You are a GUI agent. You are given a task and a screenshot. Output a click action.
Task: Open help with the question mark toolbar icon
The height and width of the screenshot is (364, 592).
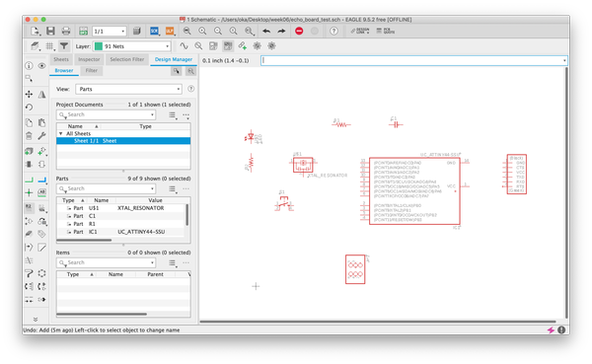[x=333, y=31]
